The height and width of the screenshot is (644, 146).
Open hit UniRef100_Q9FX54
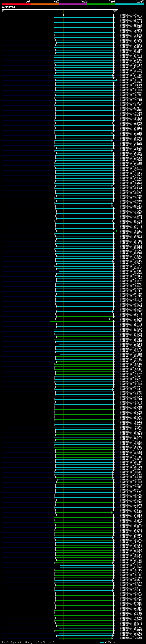(x=131, y=20)
